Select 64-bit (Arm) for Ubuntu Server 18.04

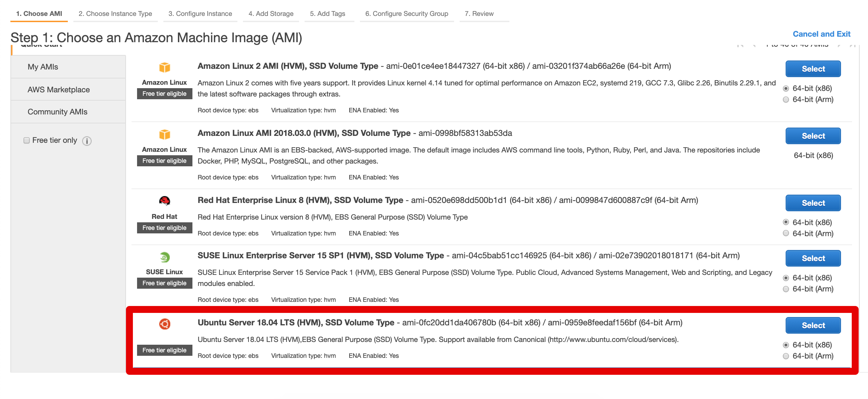pyautogui.click(x=786, y=355)
